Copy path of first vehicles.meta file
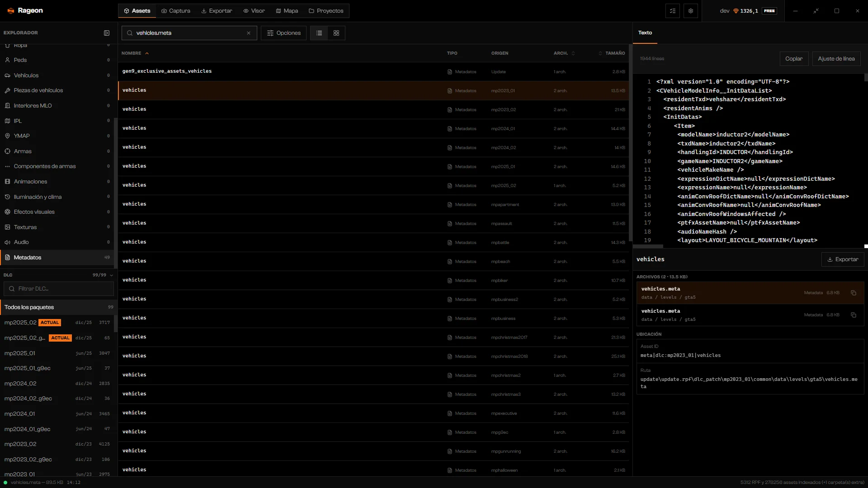This screenshot has height=488, width=868. 854,293
